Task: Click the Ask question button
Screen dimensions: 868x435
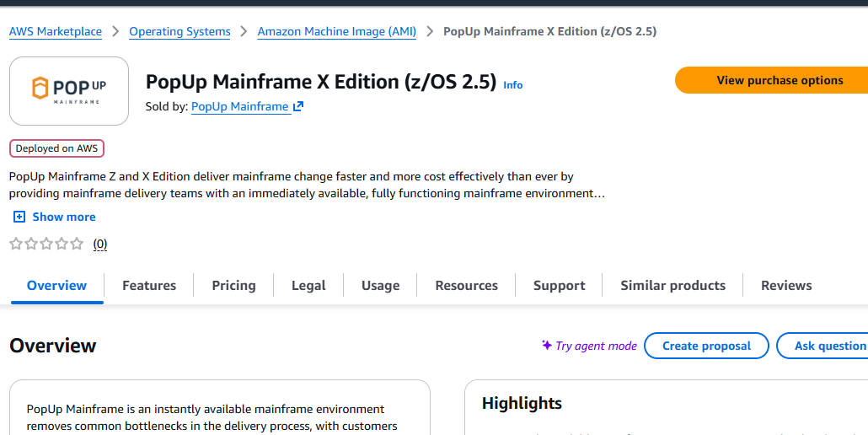Action: coord(822,346)
